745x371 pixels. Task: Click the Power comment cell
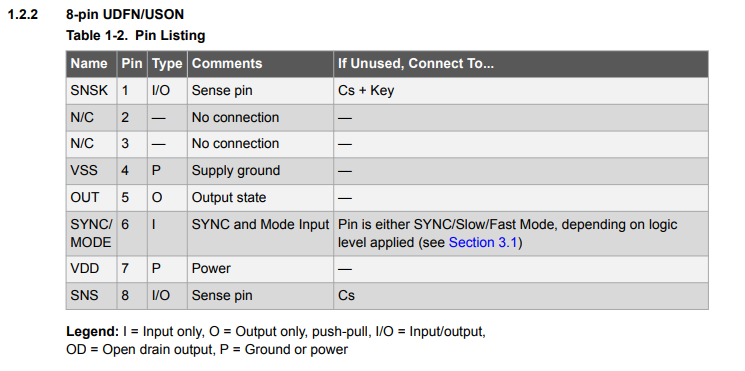[260, 269]
